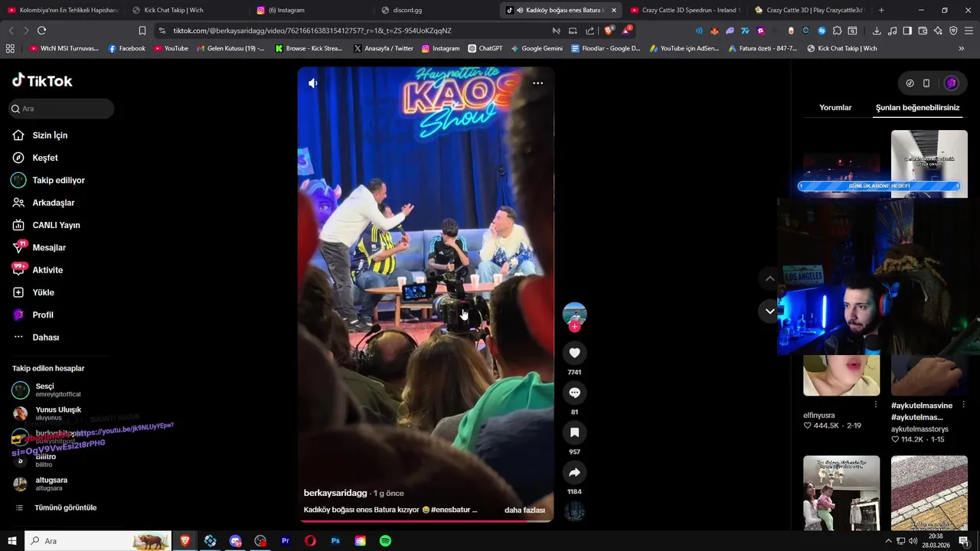The image size is (980, 551).
Task: Click the TikTok Ara search field
Action: pyautogui.click(x=62, y=109)
